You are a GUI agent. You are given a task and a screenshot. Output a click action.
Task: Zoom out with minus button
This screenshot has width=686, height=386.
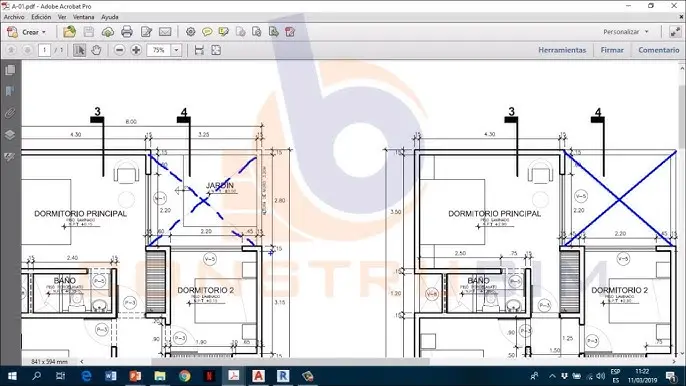click(x=119, y=50)
